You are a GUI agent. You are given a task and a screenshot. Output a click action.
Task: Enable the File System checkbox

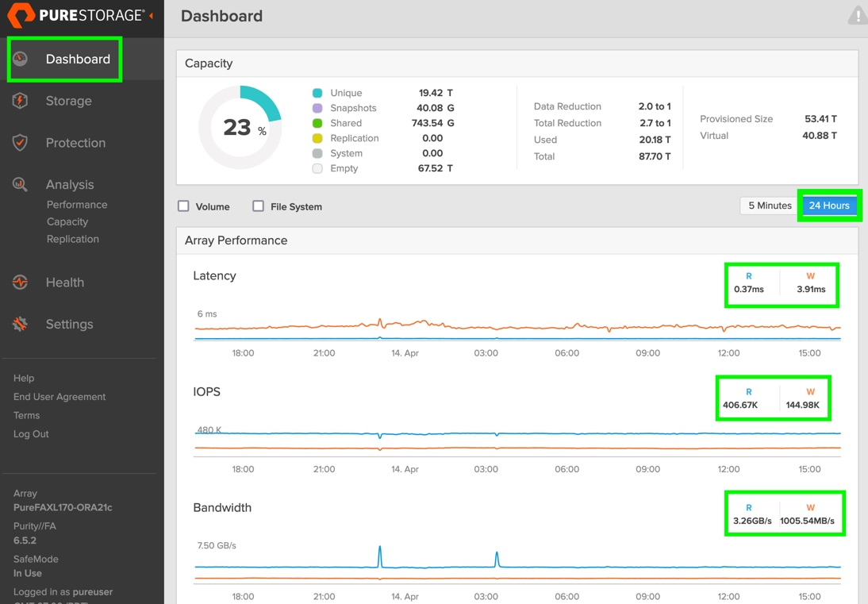tap(258, 206)
